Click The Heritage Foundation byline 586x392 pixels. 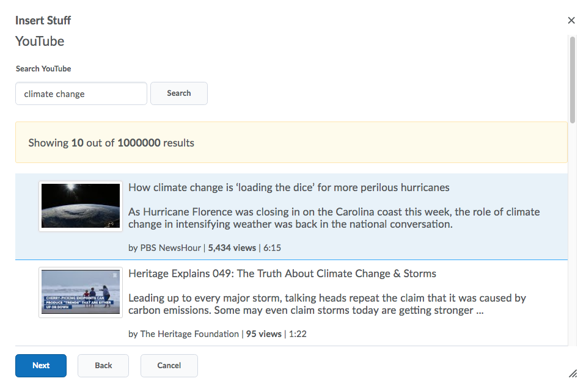(183, 334)
